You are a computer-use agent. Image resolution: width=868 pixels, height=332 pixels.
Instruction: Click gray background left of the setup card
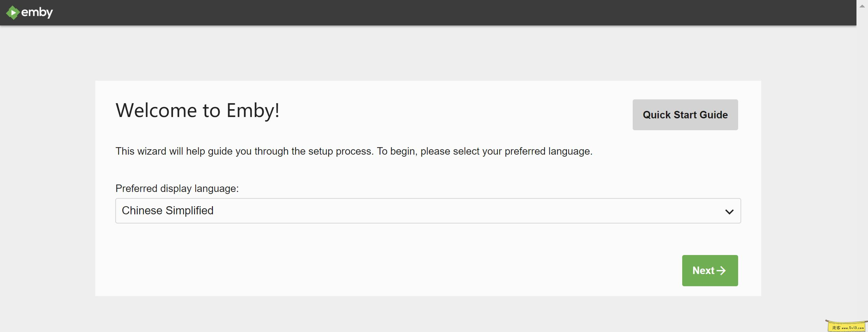[47, 187]
